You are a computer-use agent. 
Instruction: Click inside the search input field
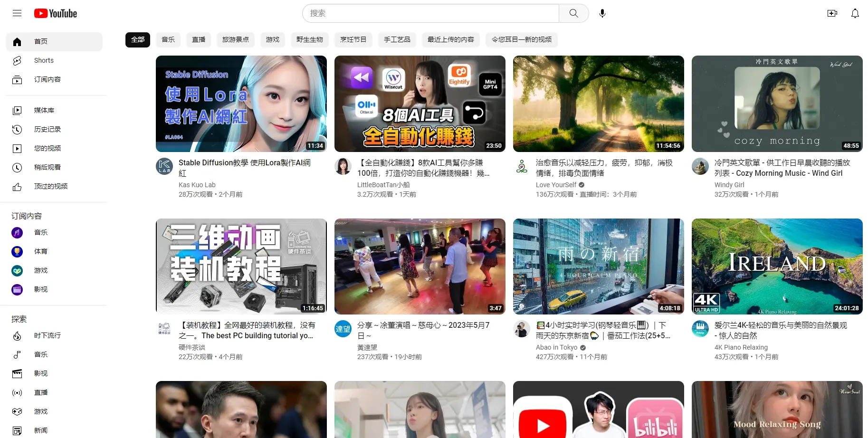pos(428,13)
